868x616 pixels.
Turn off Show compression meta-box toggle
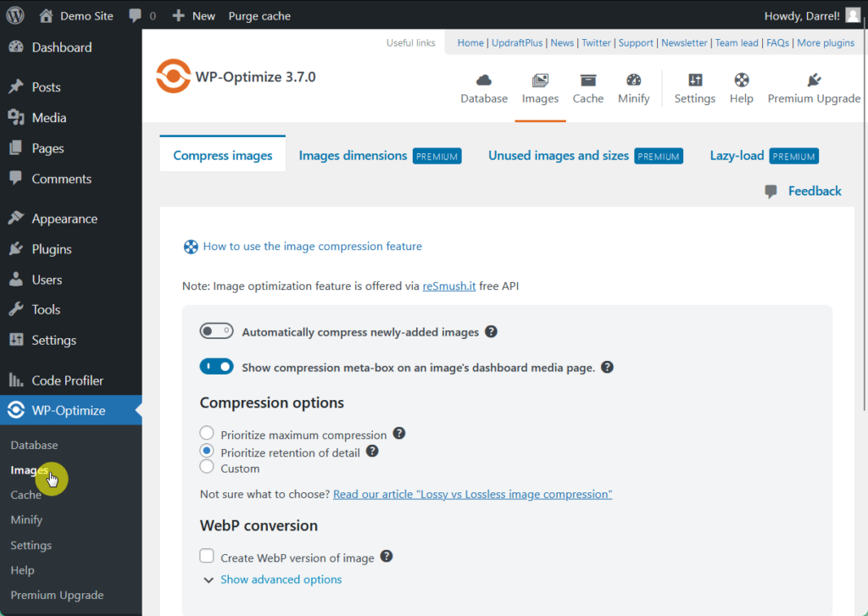(x=216, y=367)
